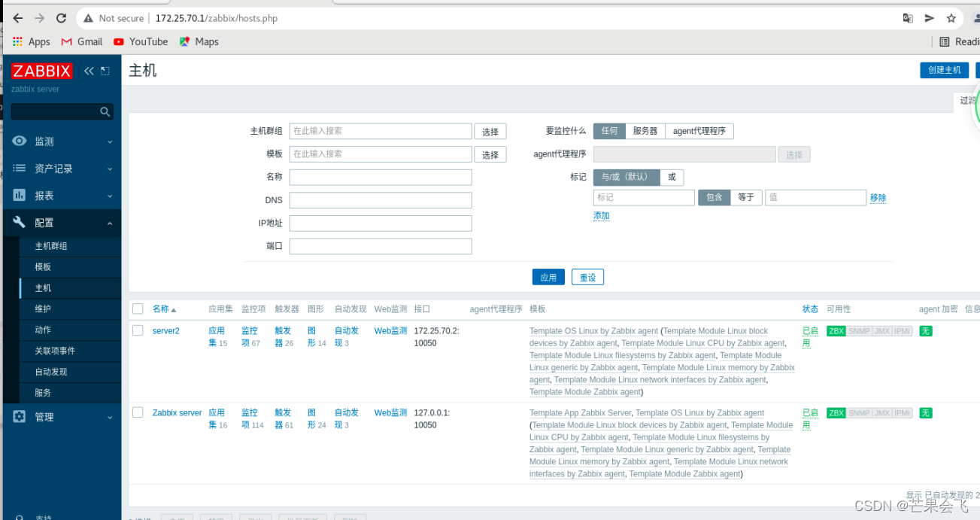980x520 pixels.
Task: Open the Maps bookmark
Action: [199, 41]
